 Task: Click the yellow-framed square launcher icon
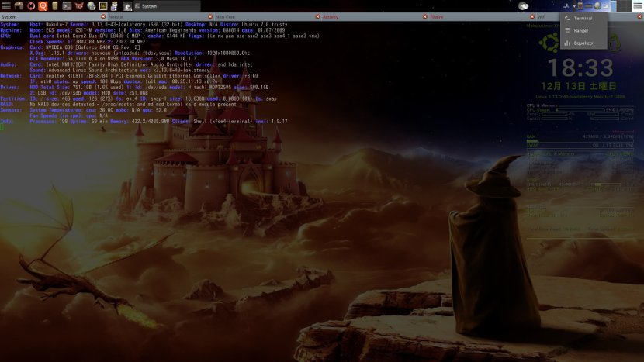[103, 5]
